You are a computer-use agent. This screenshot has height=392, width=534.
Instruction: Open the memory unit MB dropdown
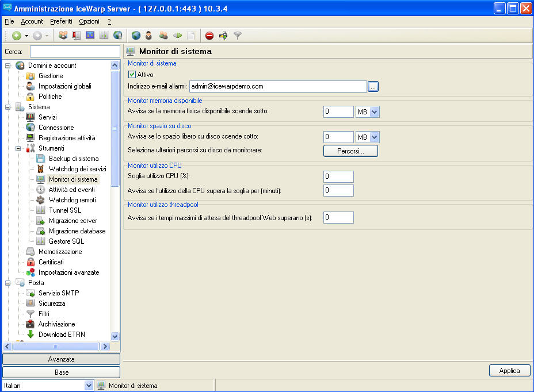click(374, 112)
